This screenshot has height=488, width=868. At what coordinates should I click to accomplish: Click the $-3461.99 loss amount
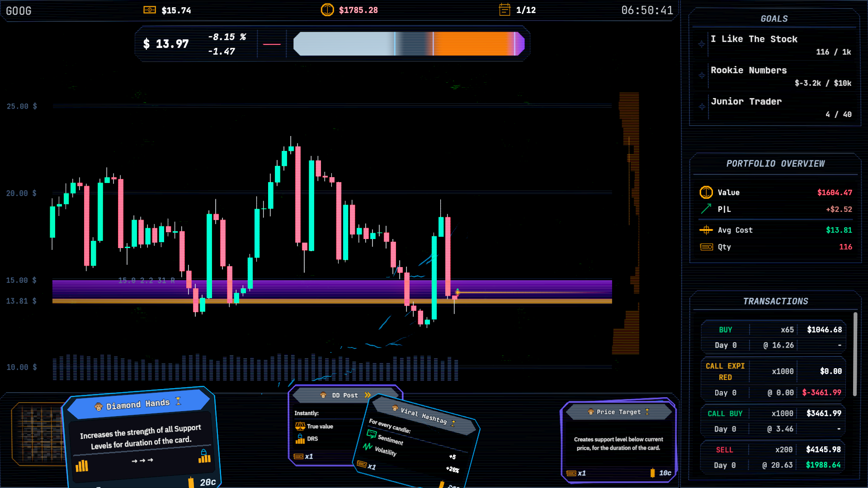click(822, 393)
